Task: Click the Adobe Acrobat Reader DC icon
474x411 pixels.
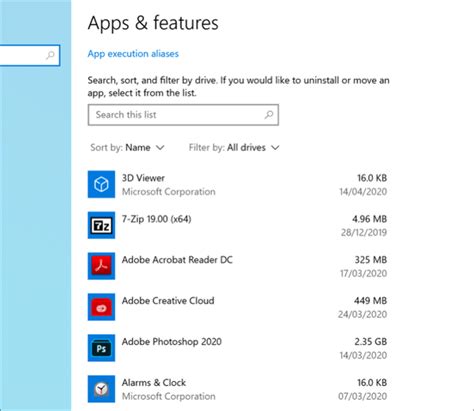Action: (101, 266)
